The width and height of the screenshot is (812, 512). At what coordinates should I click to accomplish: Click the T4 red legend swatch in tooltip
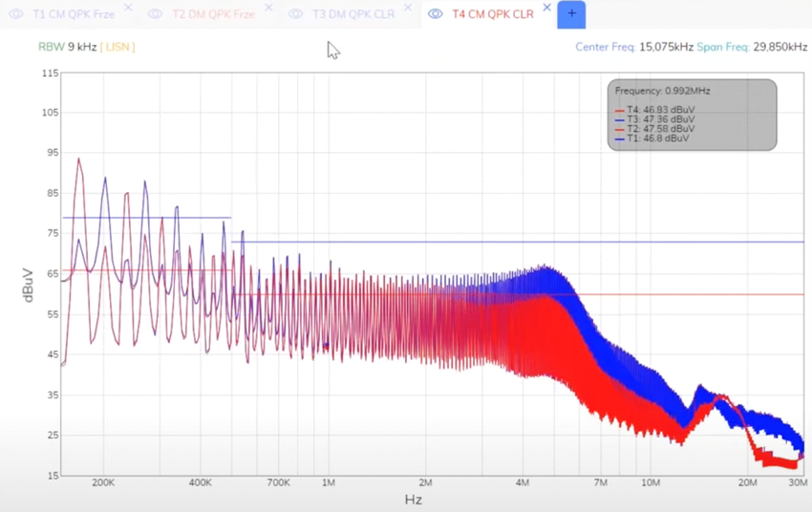[619, 110]
